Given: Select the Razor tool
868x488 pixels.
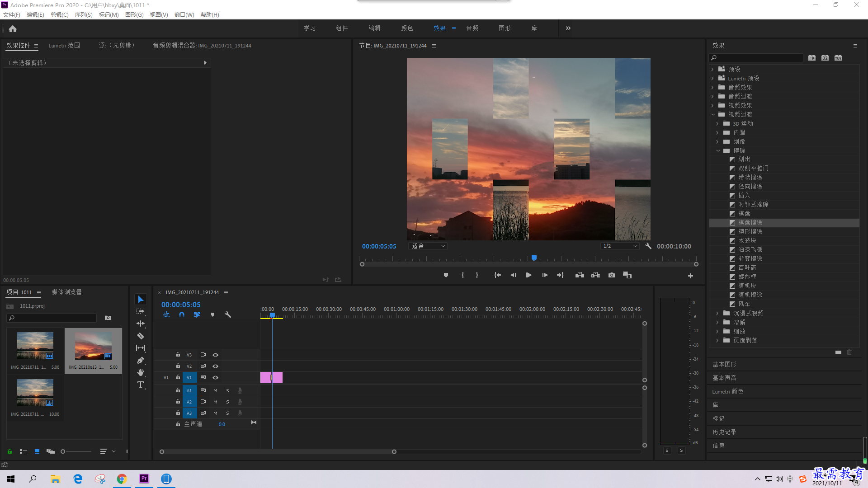Looking at the screenshot, I should pyautogui.click(x=141, y=336).
